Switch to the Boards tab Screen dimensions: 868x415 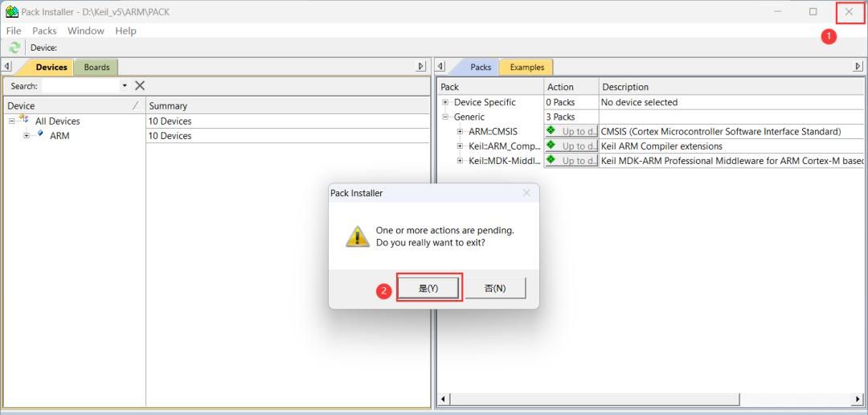(x=96, y=67)
